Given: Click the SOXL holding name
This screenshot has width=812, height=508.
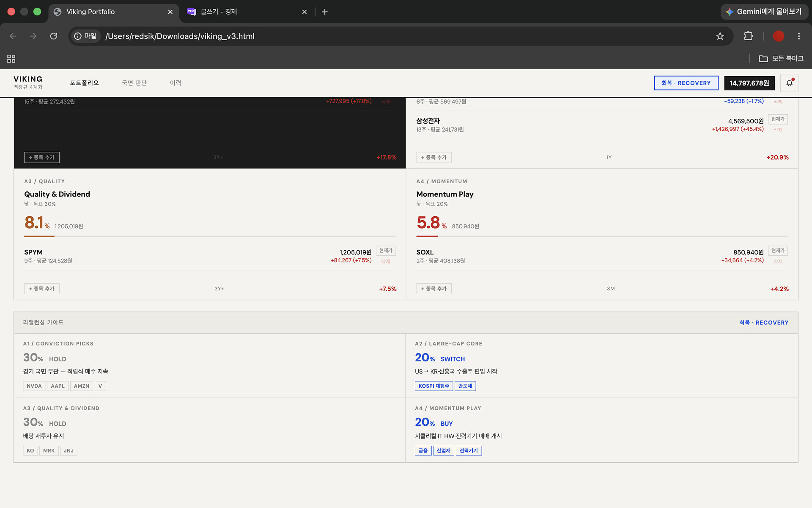Looking at the screenshot, I should click(x=425, y=252).
